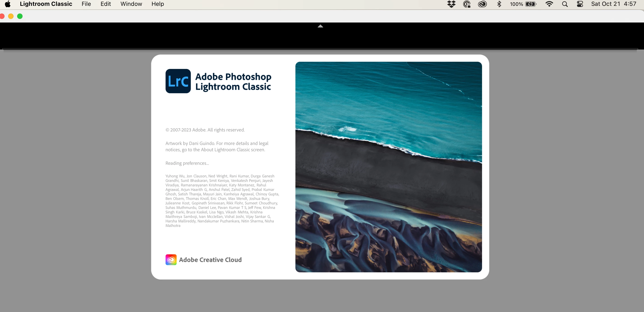The height and width of the screenshot is (312, 644).
Task: Click the date and time display
Action: pos(613,4)
